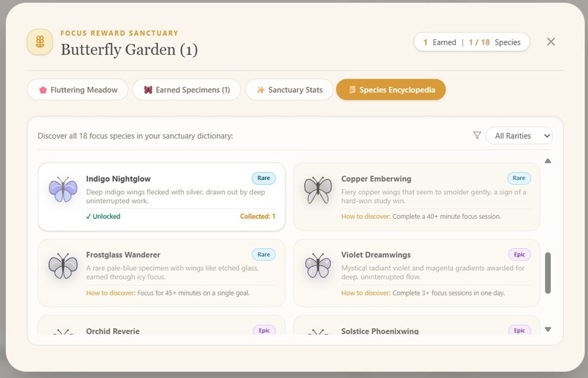Screen dimensions: 588x378
Task: Click the Solstice Phoenixwing species title
Action: click(379, 331)
